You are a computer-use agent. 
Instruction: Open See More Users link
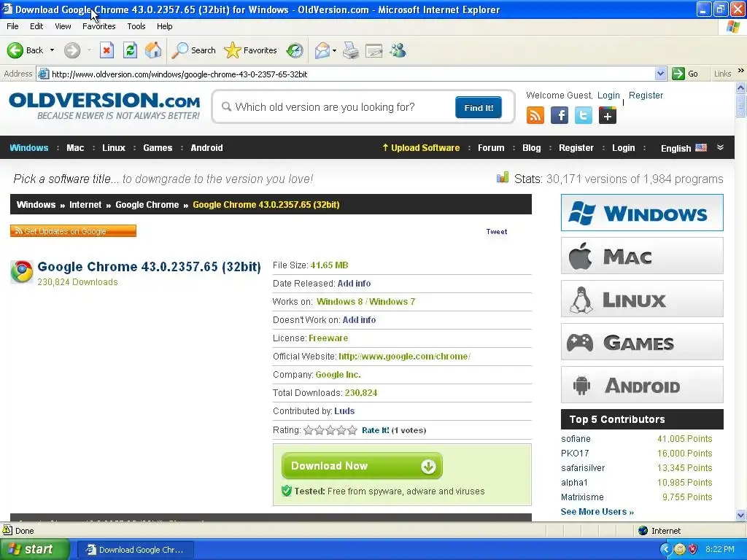597,511
